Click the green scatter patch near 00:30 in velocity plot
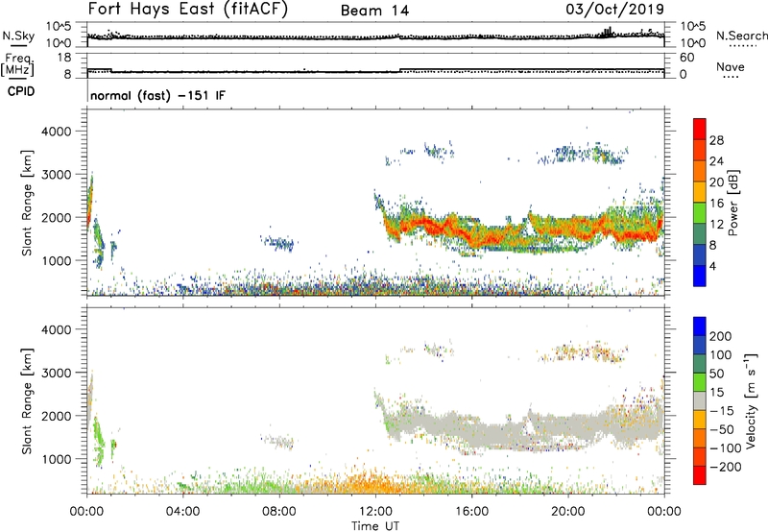The width and height of the screenshot is (768, 532). pyautogui.click(x=100, y=441)
